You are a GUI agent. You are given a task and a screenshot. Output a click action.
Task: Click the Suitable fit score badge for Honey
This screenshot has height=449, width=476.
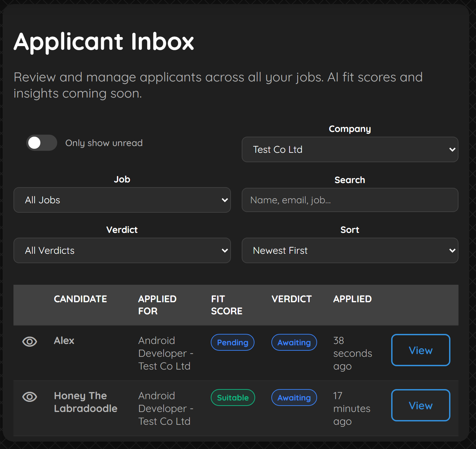coord(233,398)
